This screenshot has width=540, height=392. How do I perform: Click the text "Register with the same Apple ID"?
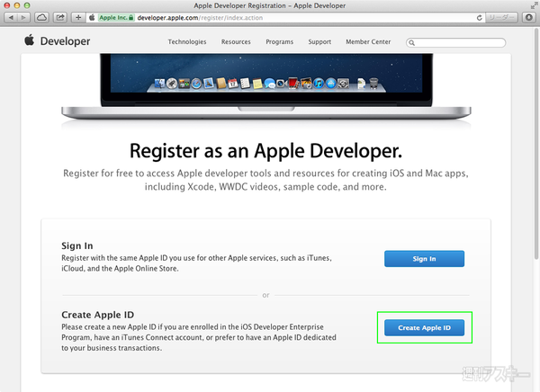click(x=196, y=263)
